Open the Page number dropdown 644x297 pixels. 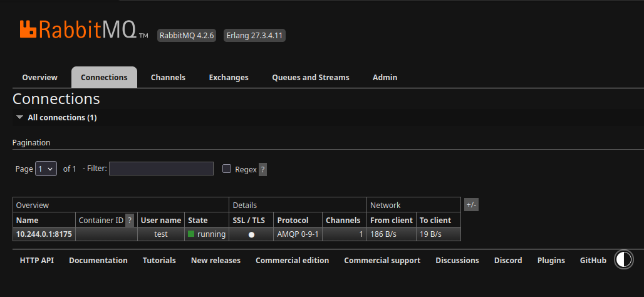(x=46, y=169)
